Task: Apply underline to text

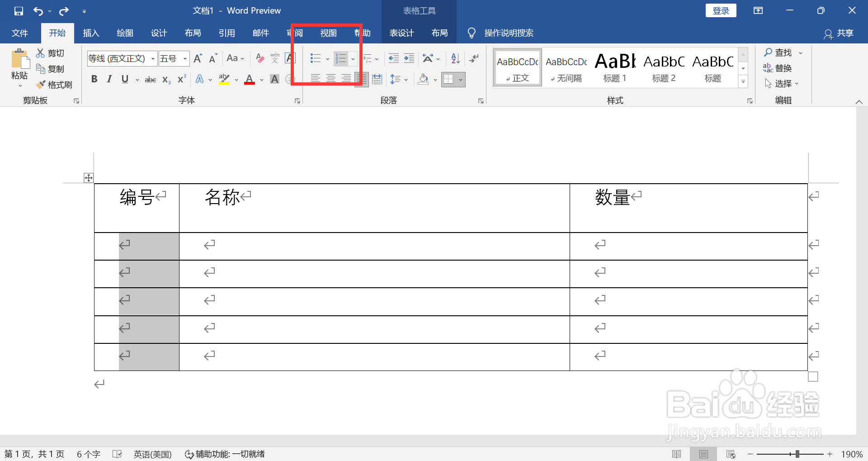Action: 124,79
